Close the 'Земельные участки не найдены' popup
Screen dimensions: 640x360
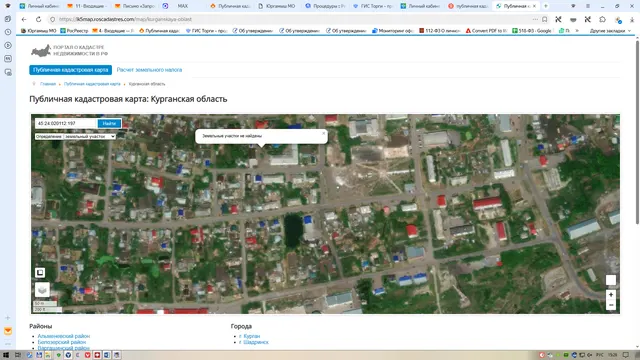click(324, 133)
